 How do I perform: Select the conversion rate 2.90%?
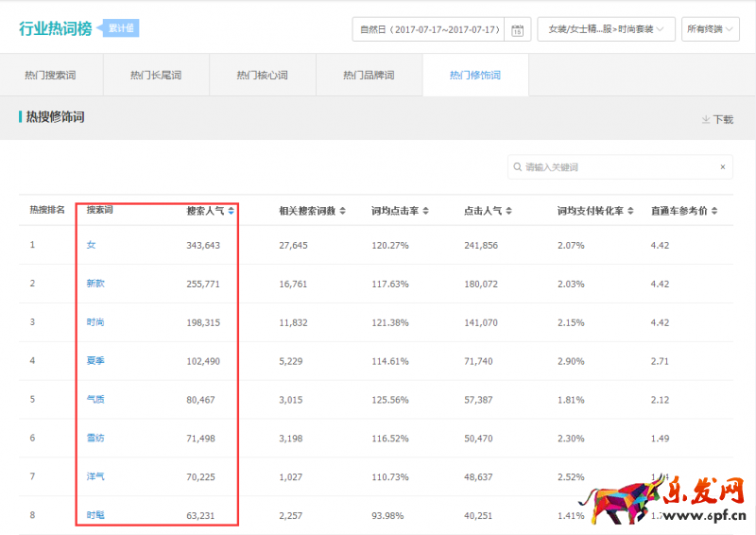571,361
